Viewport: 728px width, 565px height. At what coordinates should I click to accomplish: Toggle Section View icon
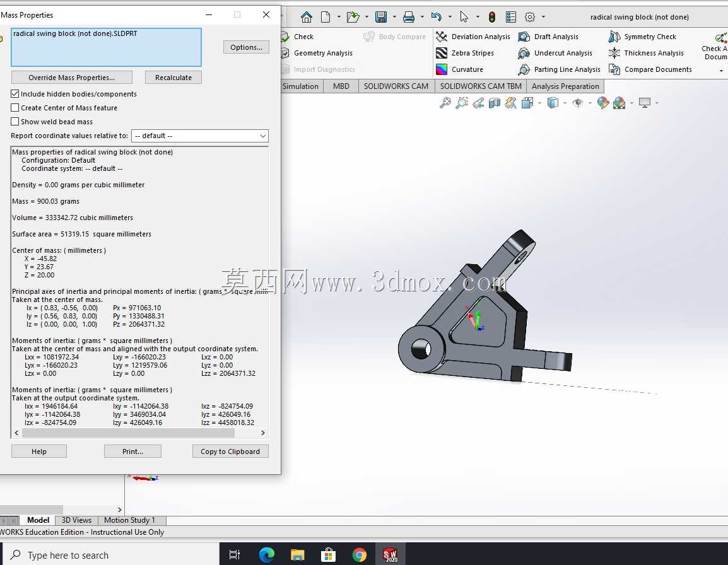point(495,103)
